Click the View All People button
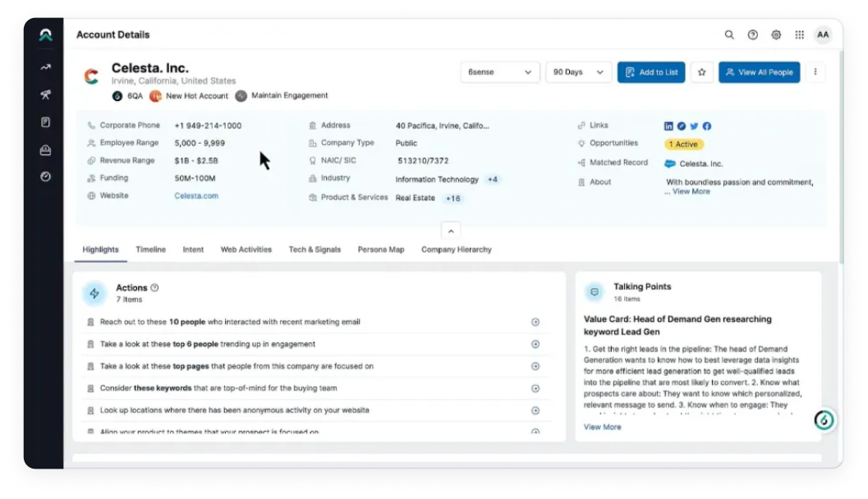 point(759,72)
